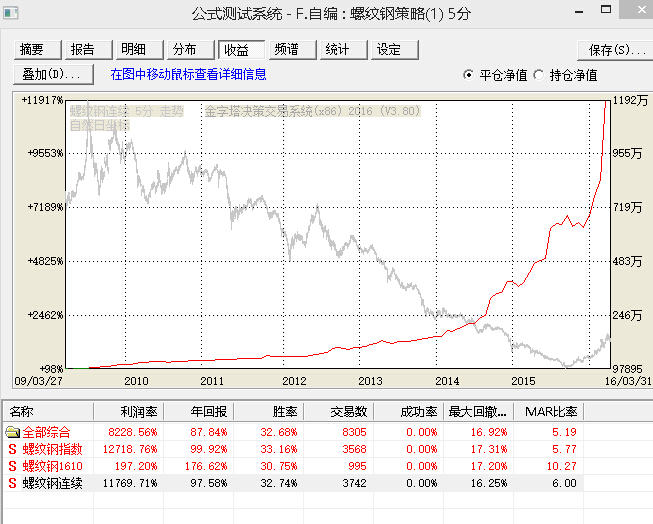Click the application icon in the title bar
The image size is (653, 524).
pos(11,13)
